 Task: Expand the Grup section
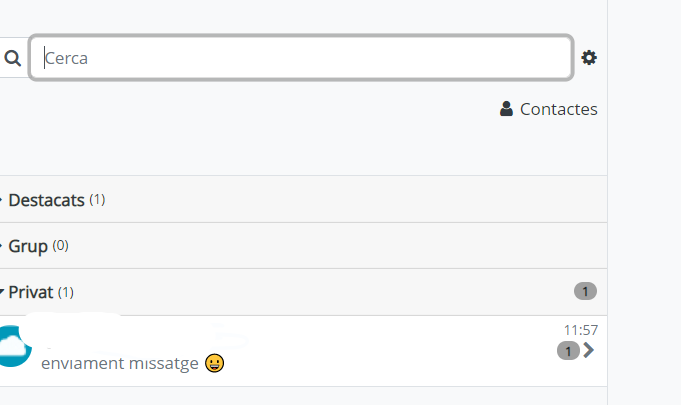pyautogui.click(x=303, y=246)
